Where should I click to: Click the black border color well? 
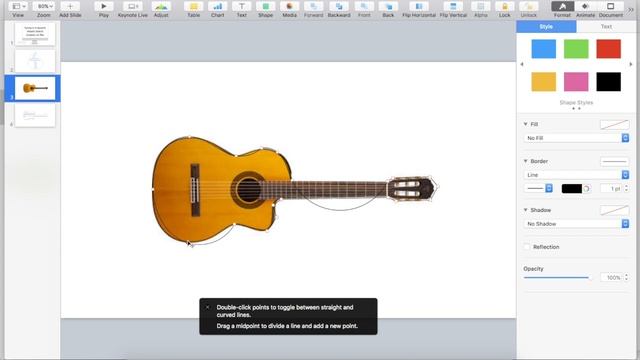[571, 189]
